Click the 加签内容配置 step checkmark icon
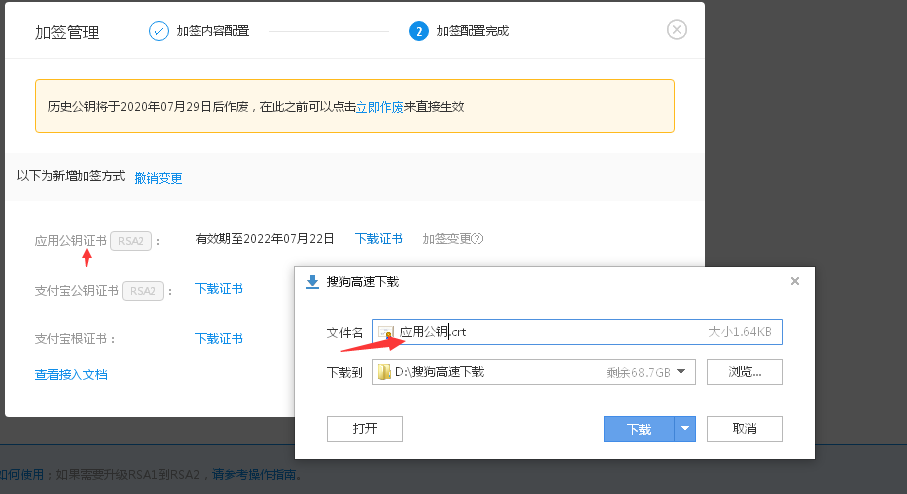Image resolution: width=907 pixels, height=494 pixels. tap(158, 31)
